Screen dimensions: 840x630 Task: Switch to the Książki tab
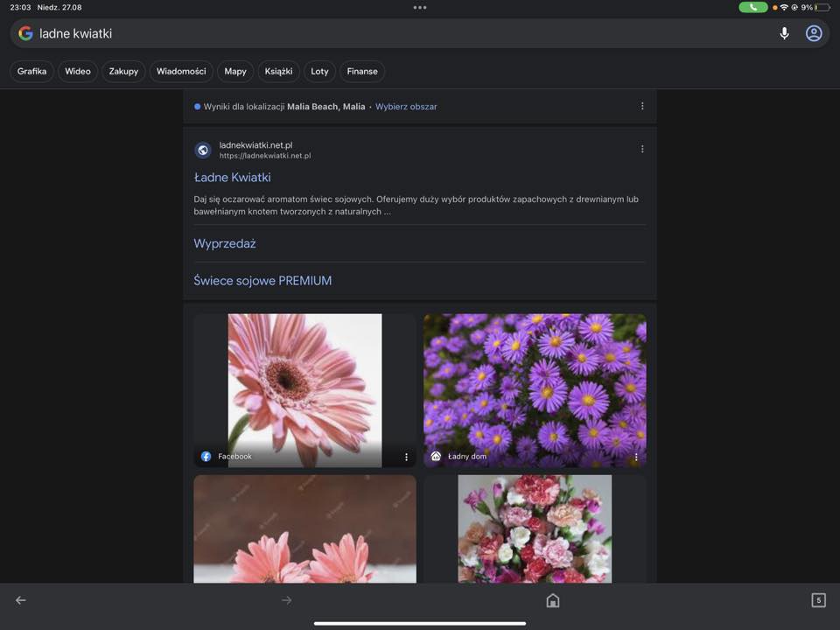(x=278, y=71)
